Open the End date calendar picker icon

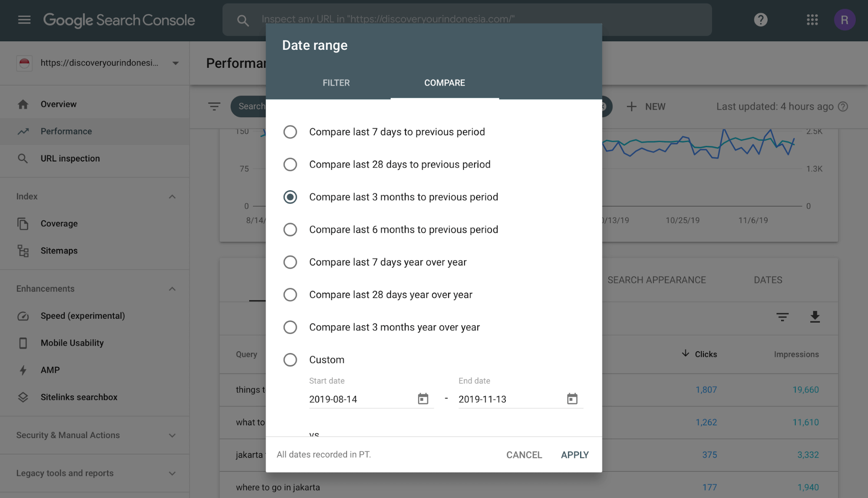pyautogui.click(x=572, y=399)
